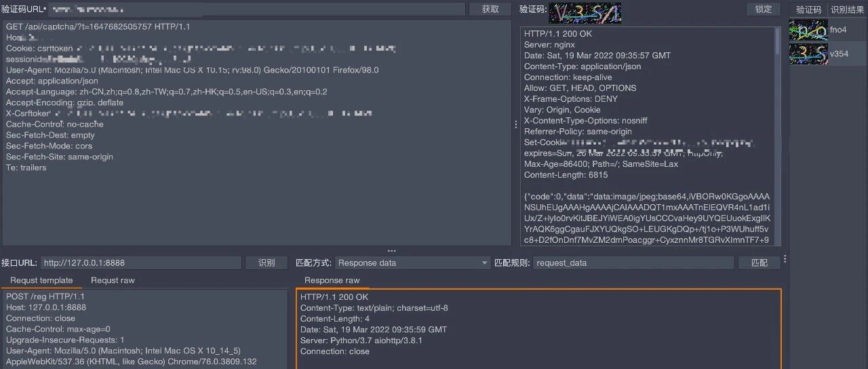
Task: Click the Host: 127.0.0.1:8888 line
Action: pyautogui.click(x=46, y=307)
